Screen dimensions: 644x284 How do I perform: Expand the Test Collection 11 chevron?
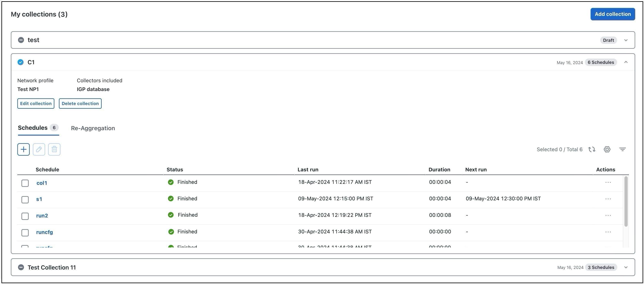626,267
